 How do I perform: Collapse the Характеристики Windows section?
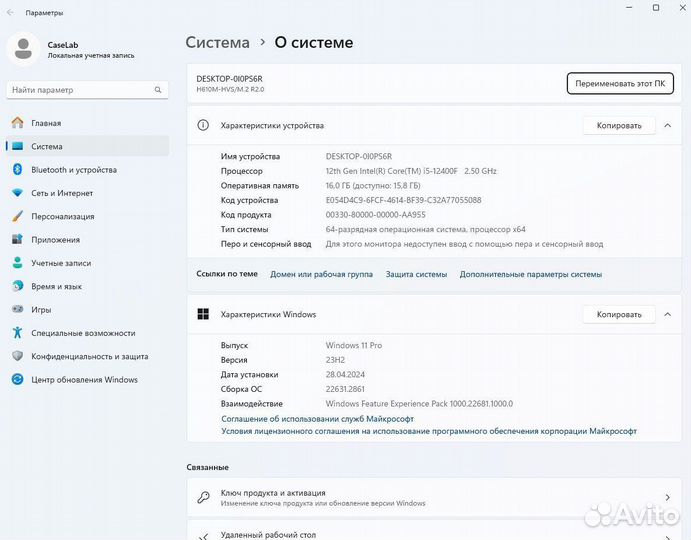(668, 314)
